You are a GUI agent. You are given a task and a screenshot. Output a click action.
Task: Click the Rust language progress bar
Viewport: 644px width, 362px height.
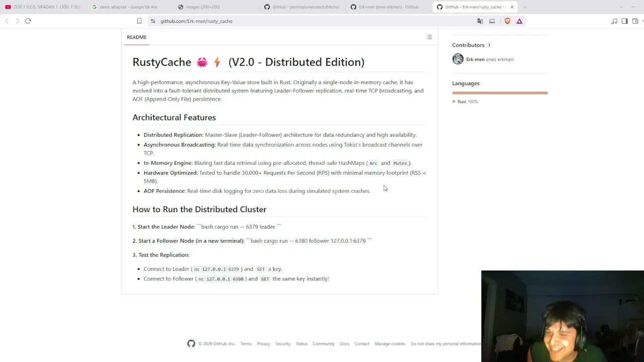(x=500, y=93)
